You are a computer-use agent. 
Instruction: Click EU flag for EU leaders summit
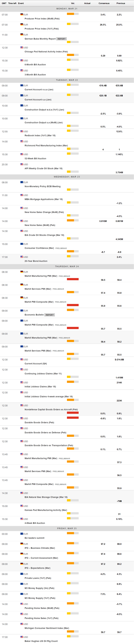click(x=22, y=534)
